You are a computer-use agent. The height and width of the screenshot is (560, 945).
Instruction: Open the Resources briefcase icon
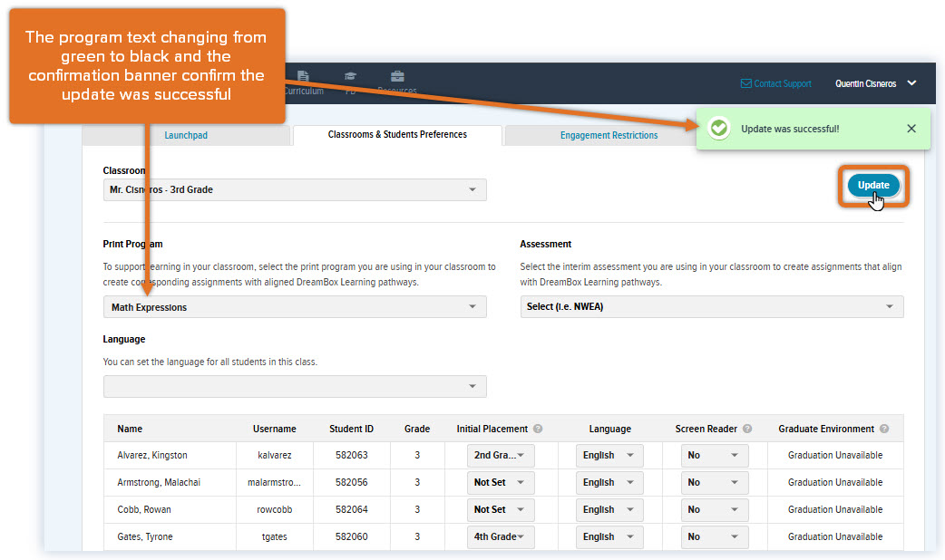397,76
